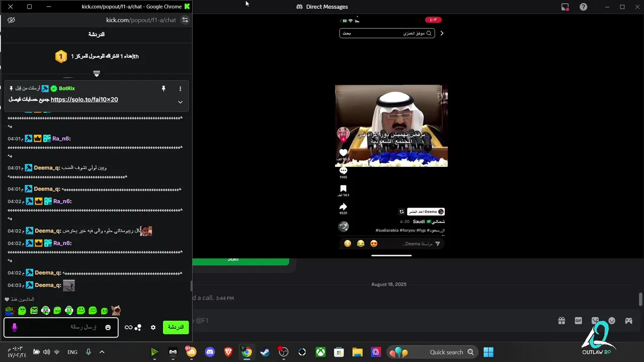This screenshot has width=644, height=362.
Task: Select the cat emote in emote row
Action: [x=116, y=310]
